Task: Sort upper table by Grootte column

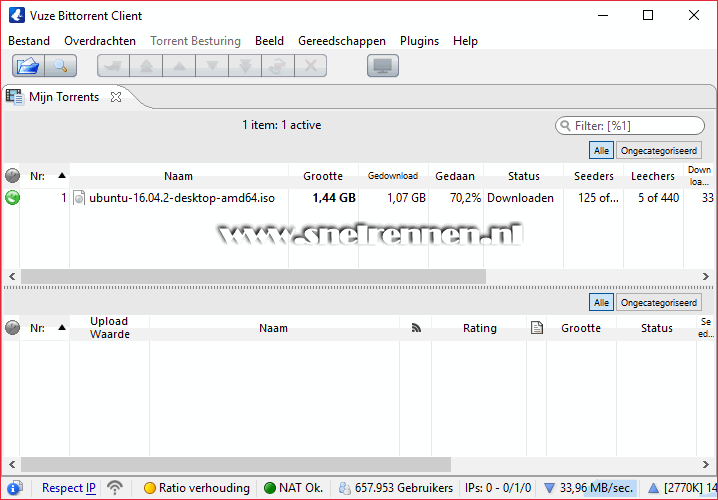Action: pyautogui.click(x=323, y=176)
